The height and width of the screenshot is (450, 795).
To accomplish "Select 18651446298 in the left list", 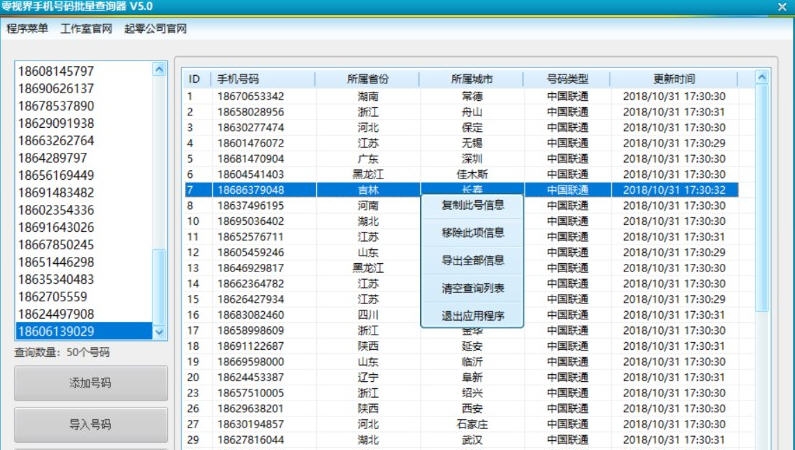I will click(x=84, y=262).
